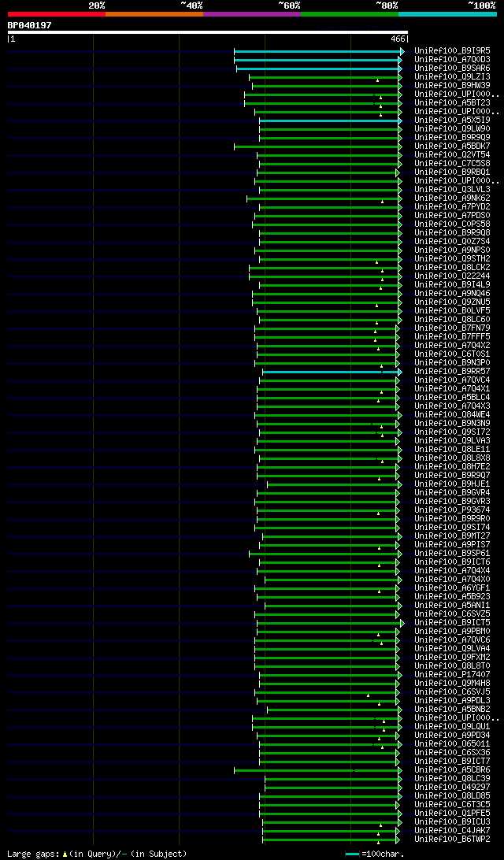
Task: Click the cyan alignment bar for B9I9R5
Action: (x=318, y=51)
